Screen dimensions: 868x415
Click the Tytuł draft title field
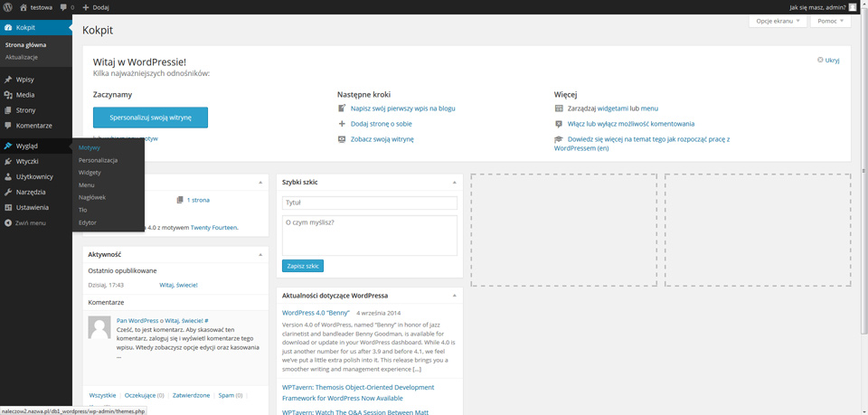(370, 203)
